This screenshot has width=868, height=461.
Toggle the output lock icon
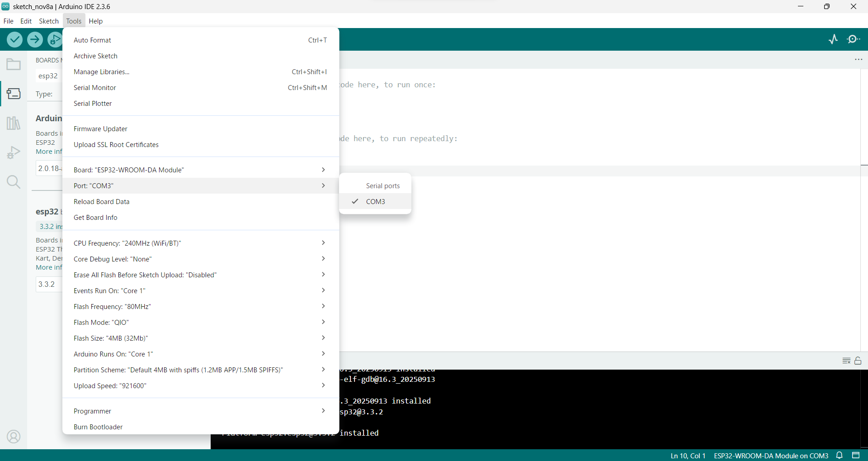tap(858, 361)
